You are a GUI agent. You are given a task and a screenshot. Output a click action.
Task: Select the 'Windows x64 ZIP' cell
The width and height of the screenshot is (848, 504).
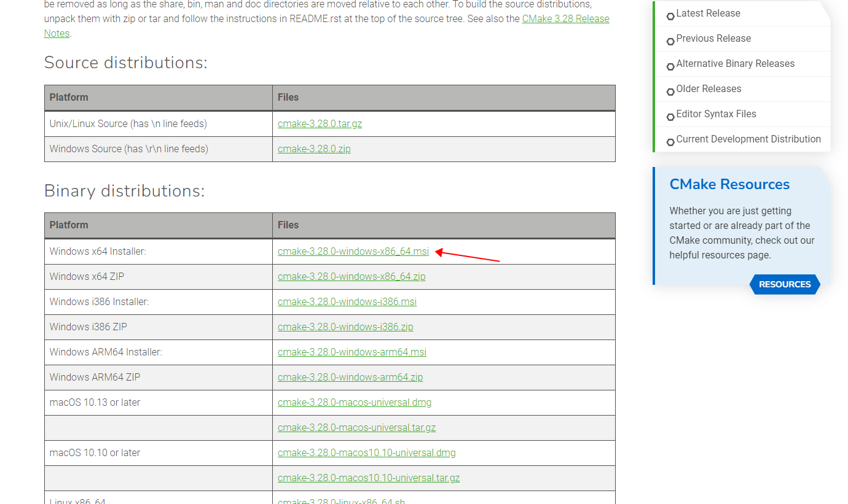point(159,276)
